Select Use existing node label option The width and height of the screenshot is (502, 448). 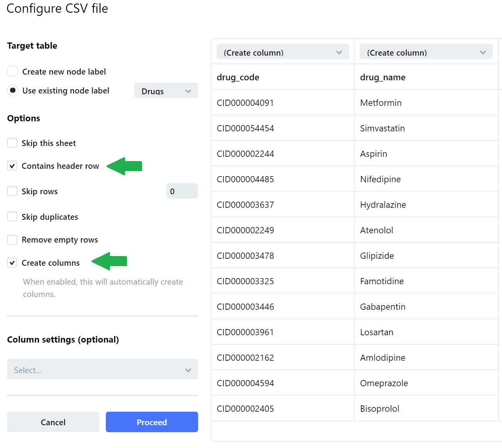point(13,90)
